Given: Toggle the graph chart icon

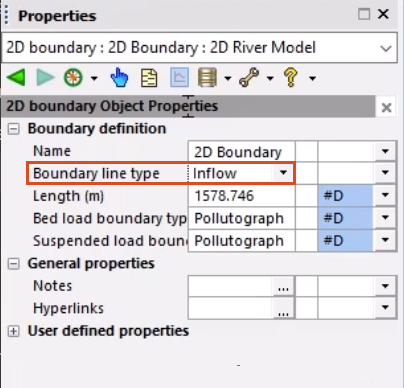Looking at the screenshot, I should click(179, 78).
